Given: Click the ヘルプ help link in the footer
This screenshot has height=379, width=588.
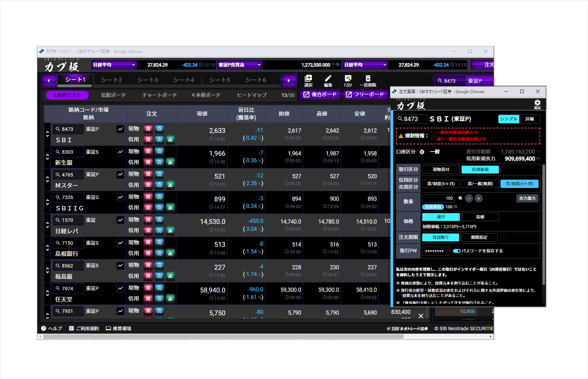Looking at the screenshot, I should [x=52, y=328].
